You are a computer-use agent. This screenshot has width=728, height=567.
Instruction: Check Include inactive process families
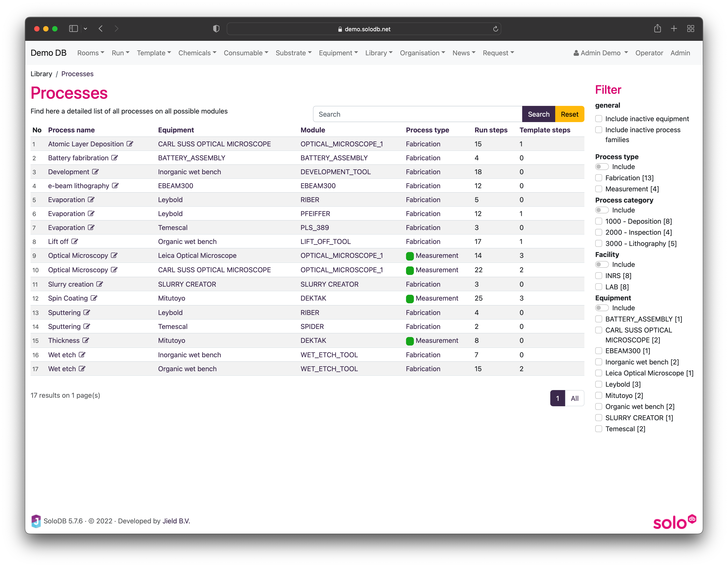(x=599, y=130)
